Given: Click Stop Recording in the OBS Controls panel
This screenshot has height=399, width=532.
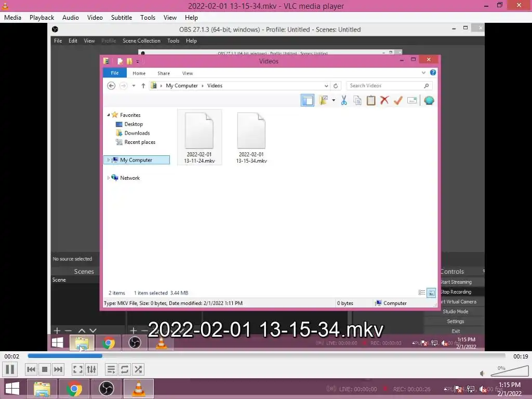Looking at the screenshot, I should 456,292.
